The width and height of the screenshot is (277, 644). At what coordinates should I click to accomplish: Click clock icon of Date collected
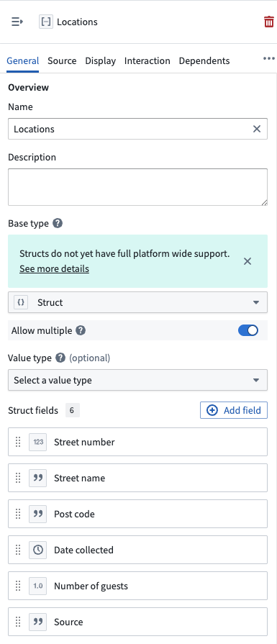click(x=37, y=550)
